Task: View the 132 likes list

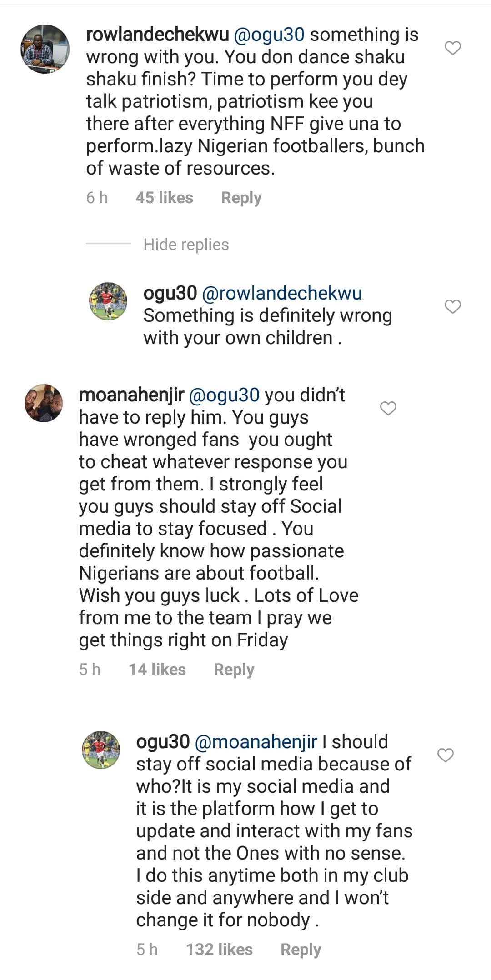Action: click(219, 950)
